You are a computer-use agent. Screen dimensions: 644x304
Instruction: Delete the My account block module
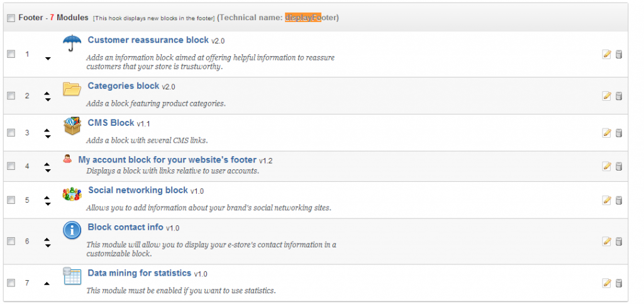(618, 166)
